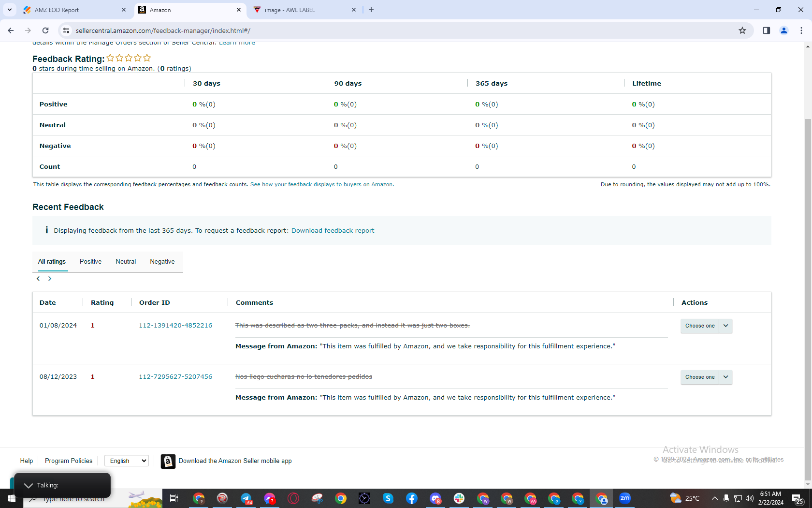Screen dimensions: 812x508
Task: Open the Slack taskbar icon
Action: click(x=459, y=498)
